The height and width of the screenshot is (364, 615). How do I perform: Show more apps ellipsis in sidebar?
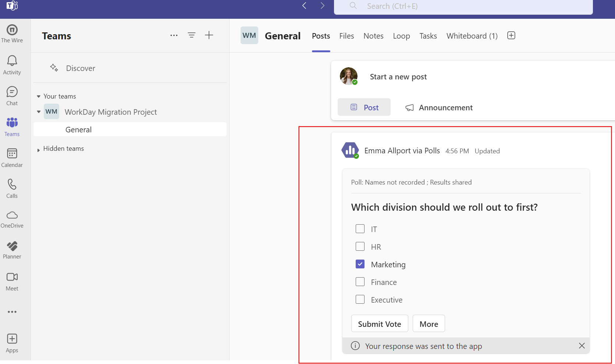click(x=12, y=312)
